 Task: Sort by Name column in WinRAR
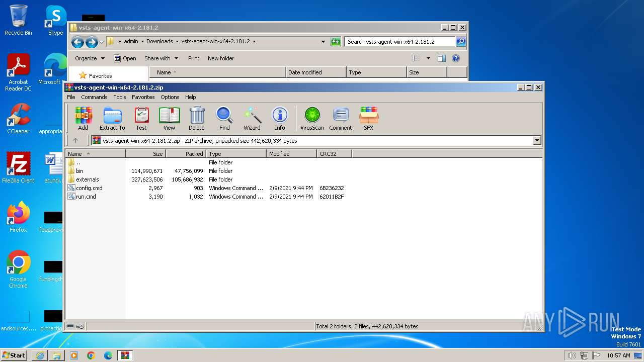coord(96,154)
